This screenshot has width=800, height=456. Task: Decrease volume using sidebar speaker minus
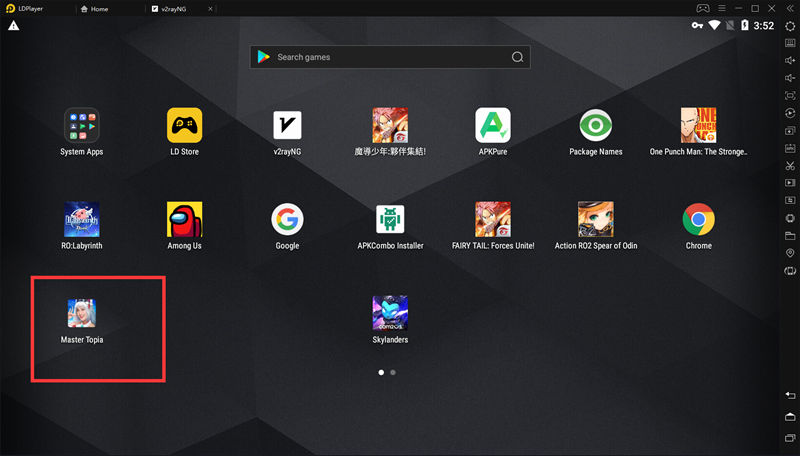pyautogui.click(x=790, y=78)
